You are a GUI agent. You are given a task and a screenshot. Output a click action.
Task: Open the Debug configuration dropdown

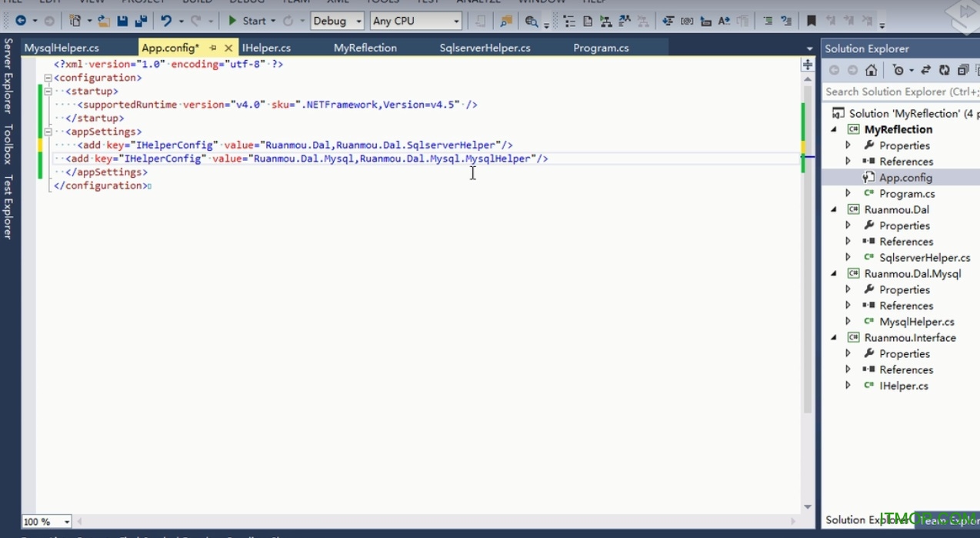(337, 21)
